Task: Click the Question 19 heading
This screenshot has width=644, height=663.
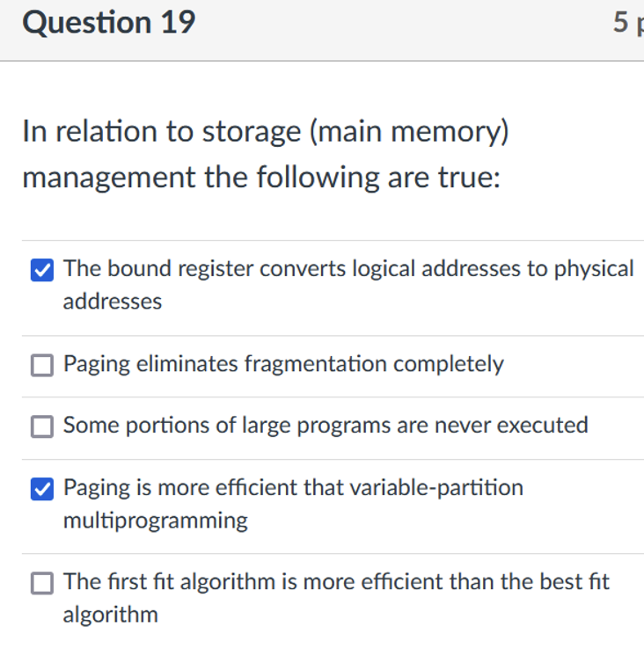Action: click(x=109, y=22)
